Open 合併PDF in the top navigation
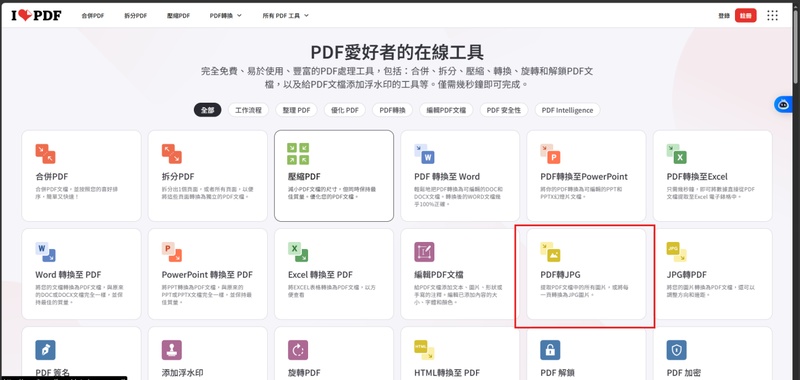The width and height of the screenshot is (800, 380). pos(93,16)
